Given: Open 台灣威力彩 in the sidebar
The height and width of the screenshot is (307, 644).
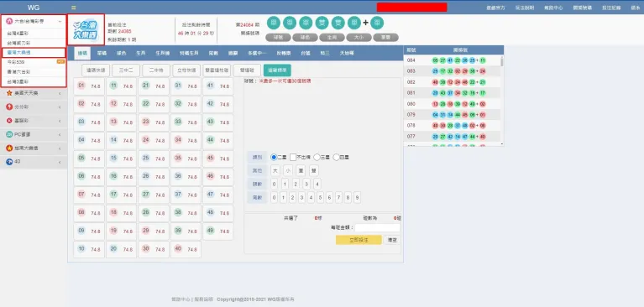Looking at the screenshot, I should coord(34,43).
